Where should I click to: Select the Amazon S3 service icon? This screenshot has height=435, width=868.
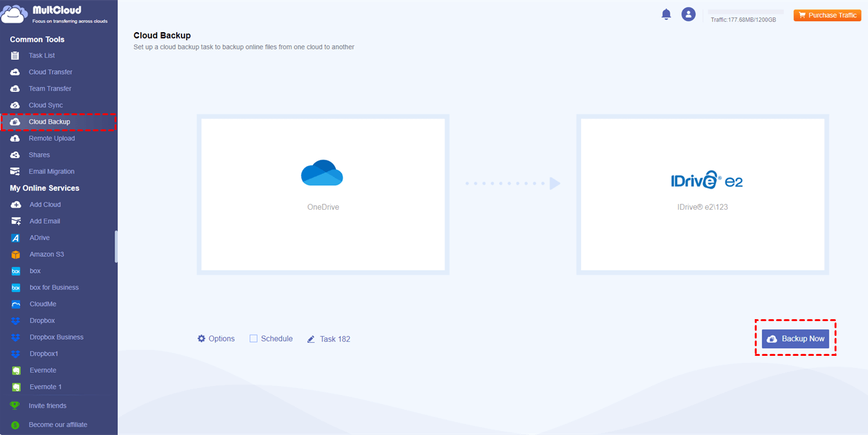pos(16,254)
